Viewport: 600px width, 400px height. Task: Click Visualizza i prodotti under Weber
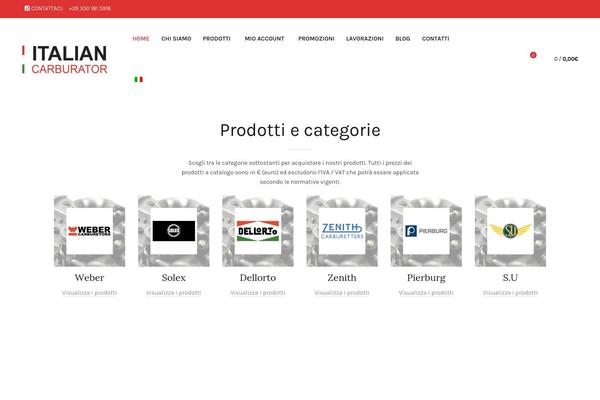[90, 293]
